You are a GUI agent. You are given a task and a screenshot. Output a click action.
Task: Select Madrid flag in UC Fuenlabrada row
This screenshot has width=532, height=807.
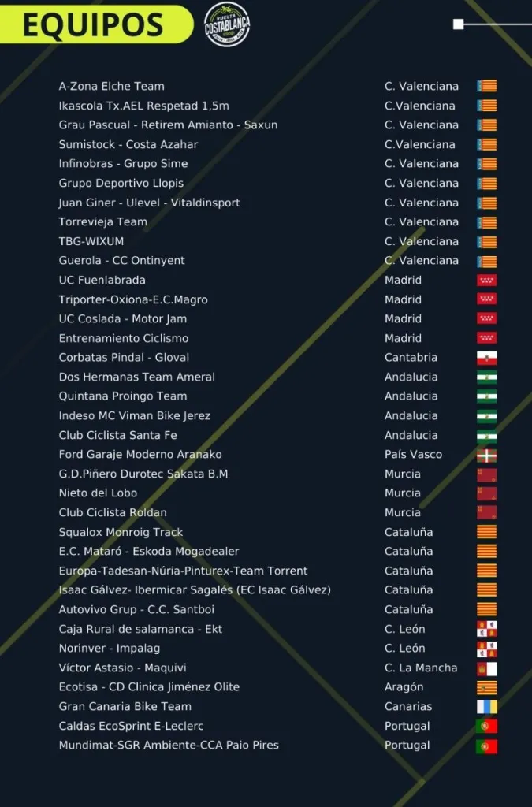(x=486, y=281)
